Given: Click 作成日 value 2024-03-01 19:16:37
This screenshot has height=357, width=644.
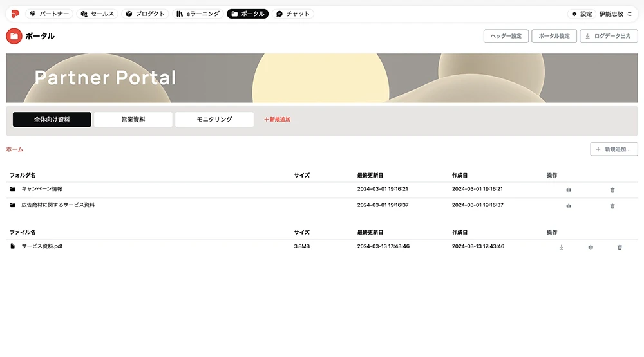Looking at the screenshot, I should pyautogui.click(x=478, y=205).
